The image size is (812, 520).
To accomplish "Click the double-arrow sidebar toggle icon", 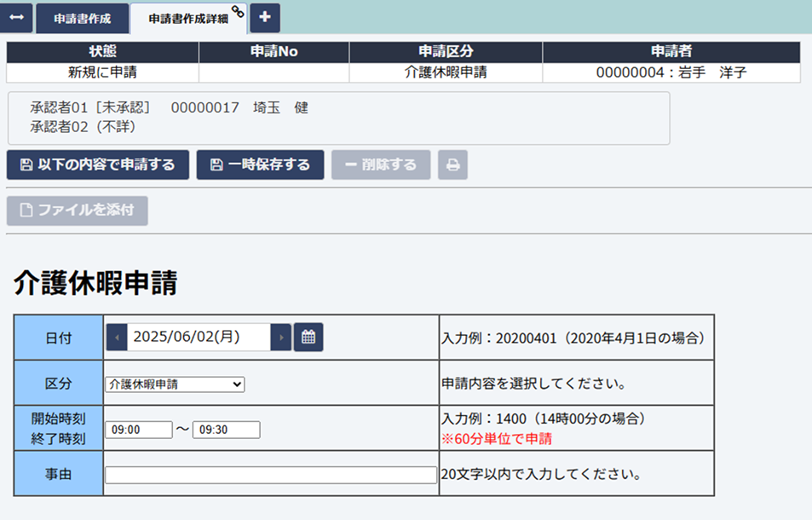I will click(x=17, y=18).
